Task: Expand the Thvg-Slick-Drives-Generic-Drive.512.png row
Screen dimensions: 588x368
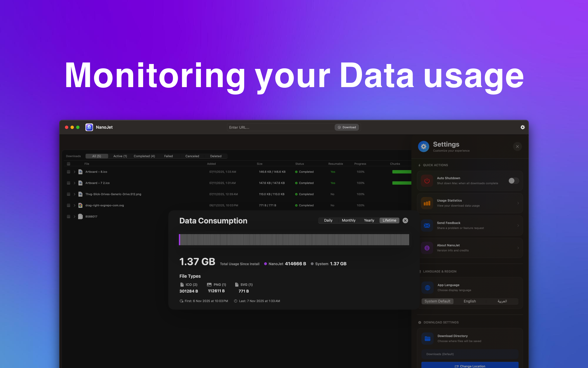Action: click(x=75, y=194)
